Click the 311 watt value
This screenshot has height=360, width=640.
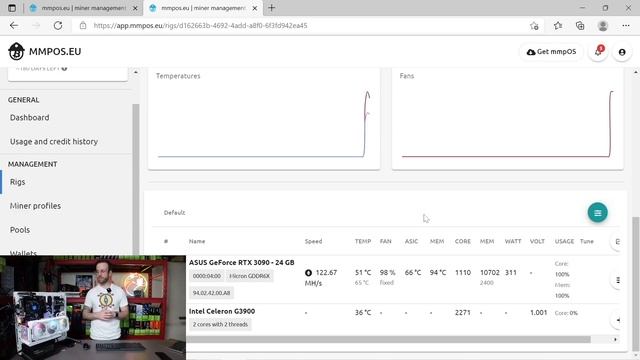511,273
